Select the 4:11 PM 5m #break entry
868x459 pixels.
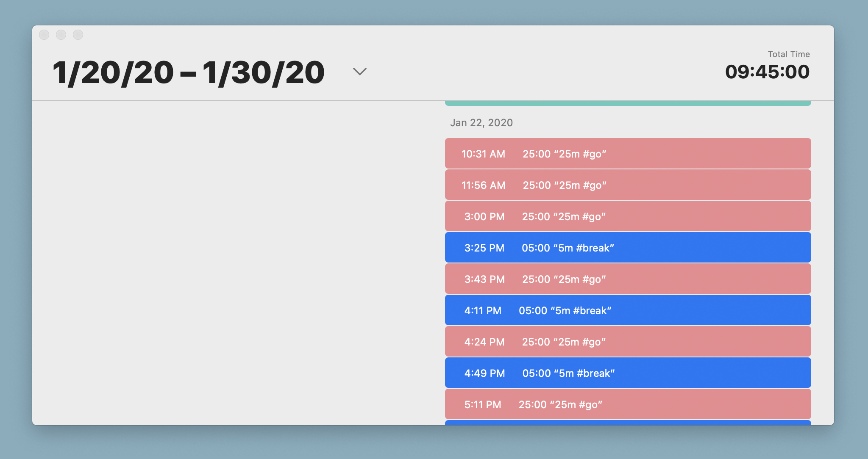click(x=627, y=310)
